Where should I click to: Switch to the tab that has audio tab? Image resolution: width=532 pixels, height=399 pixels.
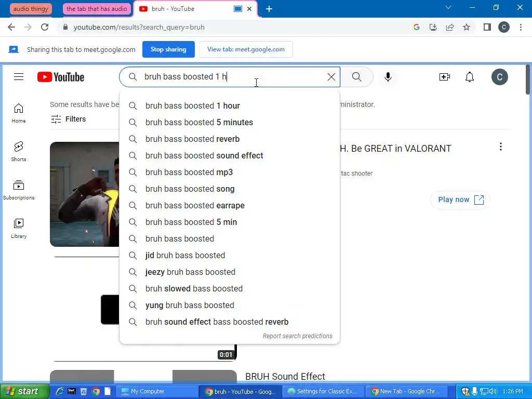97,9
